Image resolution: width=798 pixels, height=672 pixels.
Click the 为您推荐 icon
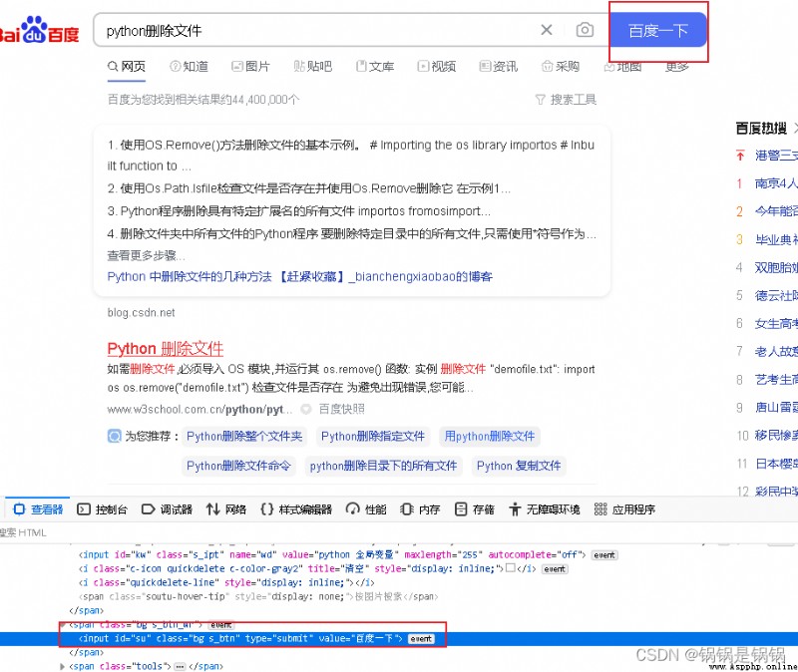coord(114,436)
